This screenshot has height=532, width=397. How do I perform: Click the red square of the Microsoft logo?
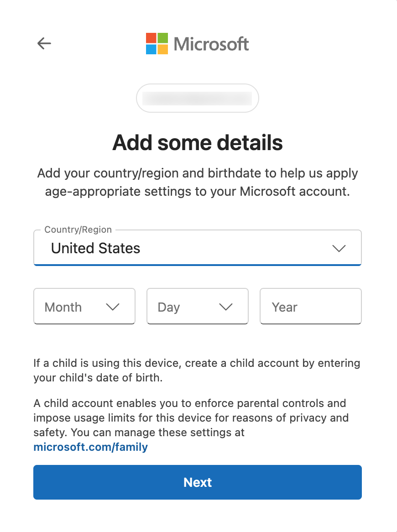(151, 38)
